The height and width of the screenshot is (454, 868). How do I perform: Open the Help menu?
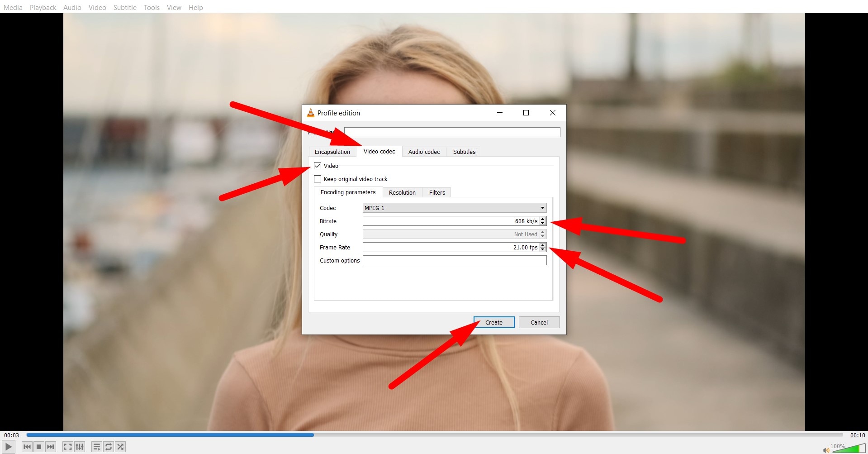coord(195,7)
